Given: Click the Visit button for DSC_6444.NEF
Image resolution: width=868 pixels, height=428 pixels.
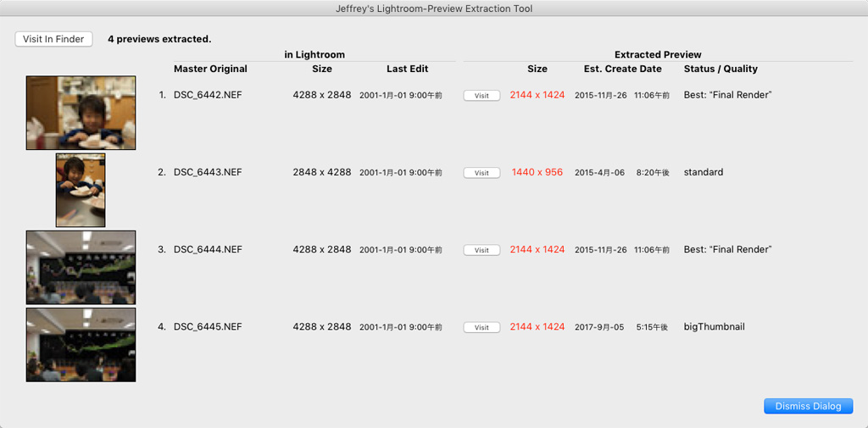Looking at the screenshot, I should click(x=481, y=250).
